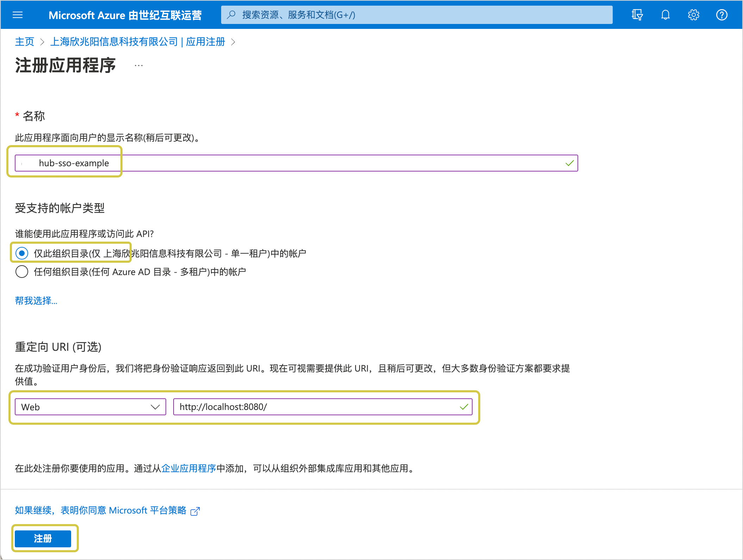Click the text 此应用程序面向用户的显示名称(稍后可更改)
The height and width of the screenshot is (560, 743).
point(107,137)
